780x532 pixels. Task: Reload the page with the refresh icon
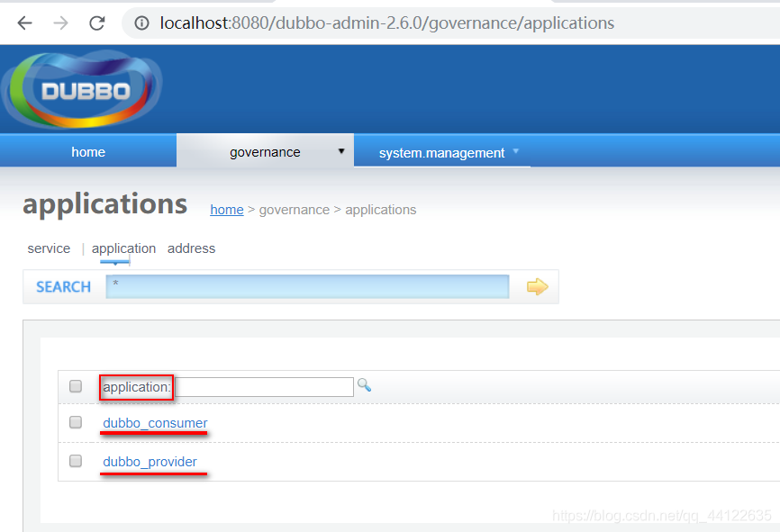[x=97, y=23]
